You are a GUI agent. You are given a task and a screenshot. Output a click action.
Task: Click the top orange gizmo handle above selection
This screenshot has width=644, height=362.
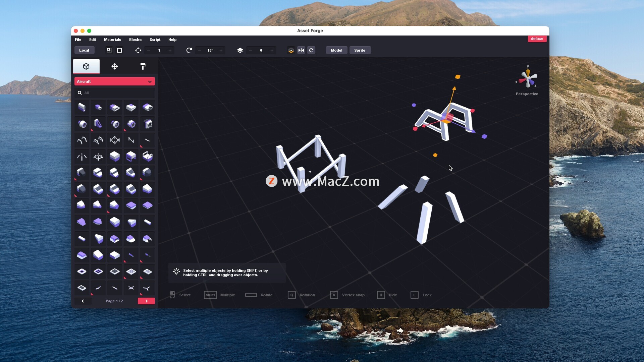tap(458, 77)
